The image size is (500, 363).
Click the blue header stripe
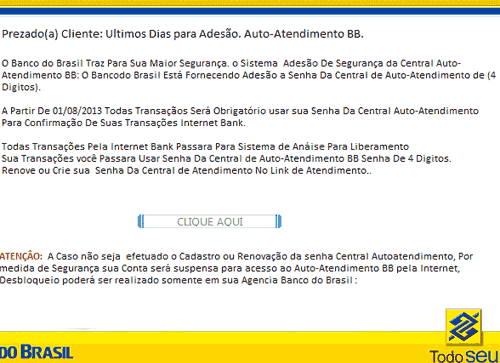point(250,11)
